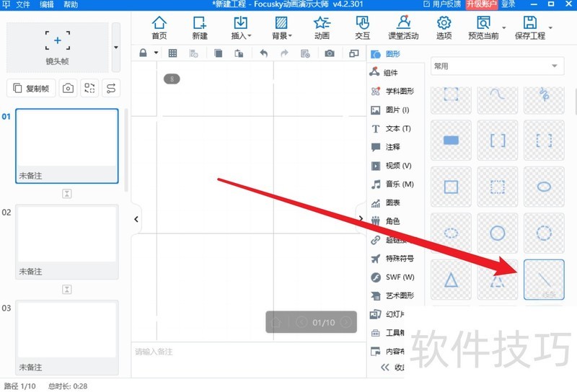Open the 角色 characters panel

[x=385, y=221]
